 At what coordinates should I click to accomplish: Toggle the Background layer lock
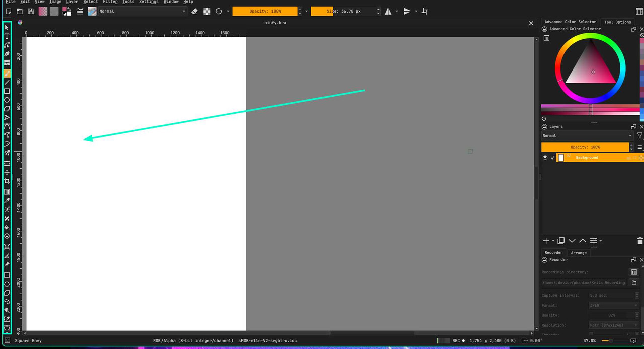coord(628,158)
